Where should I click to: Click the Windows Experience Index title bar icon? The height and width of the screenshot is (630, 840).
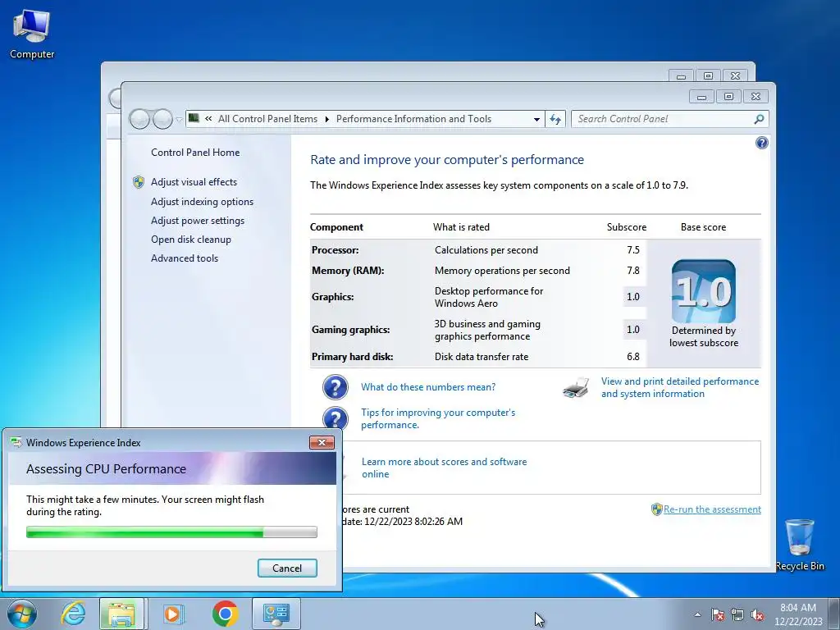pyautogui.click(x=16, y=442)
